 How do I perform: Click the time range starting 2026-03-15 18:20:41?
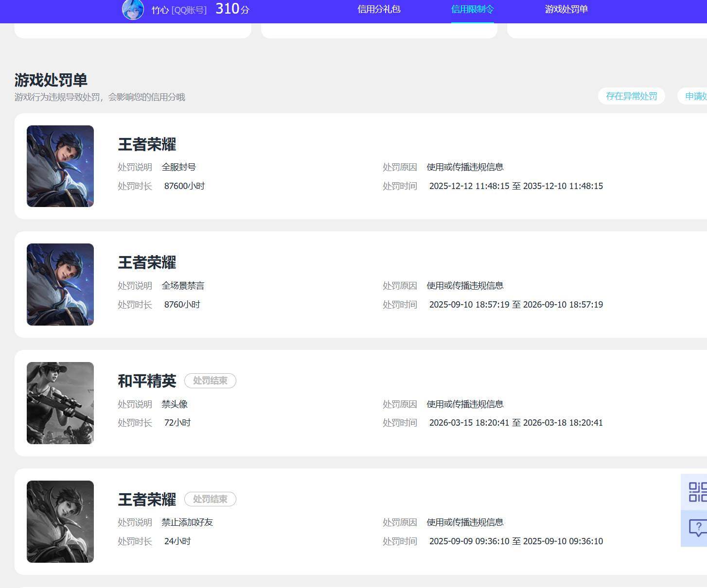click(516, 423)
